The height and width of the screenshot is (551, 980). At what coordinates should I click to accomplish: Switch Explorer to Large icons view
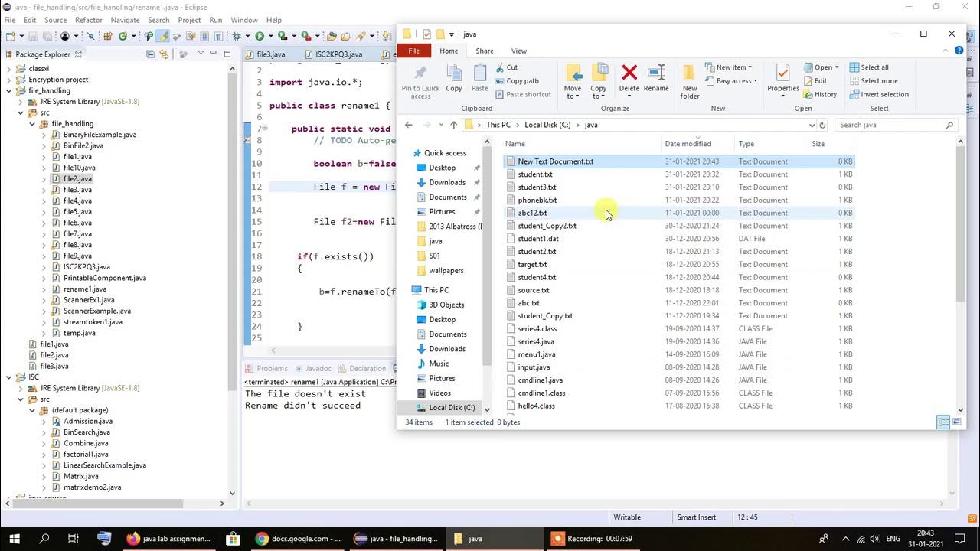coord(956,422)
